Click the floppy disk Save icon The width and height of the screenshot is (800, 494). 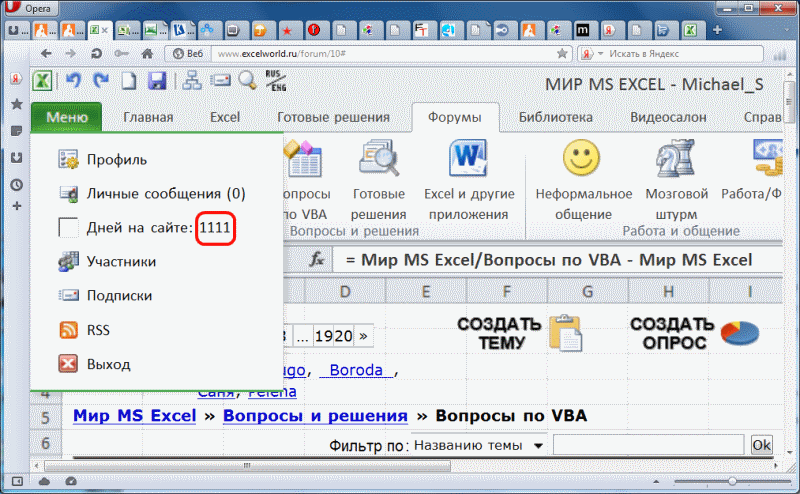pyautogui.click(x=157, y=81)
